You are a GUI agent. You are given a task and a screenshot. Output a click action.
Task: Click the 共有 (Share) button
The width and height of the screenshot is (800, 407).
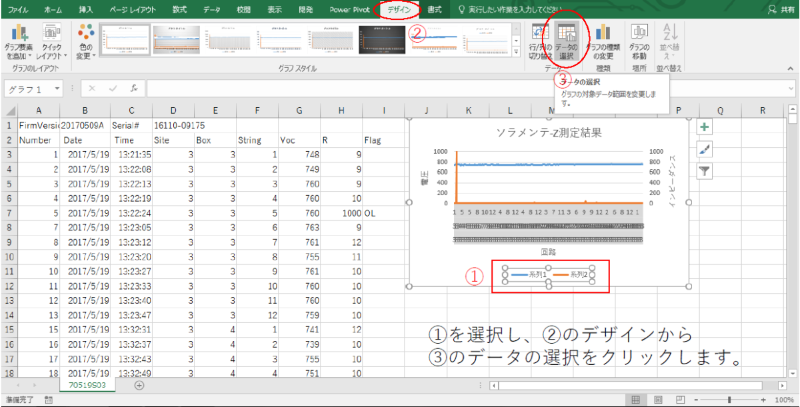(x=777, y=8)
